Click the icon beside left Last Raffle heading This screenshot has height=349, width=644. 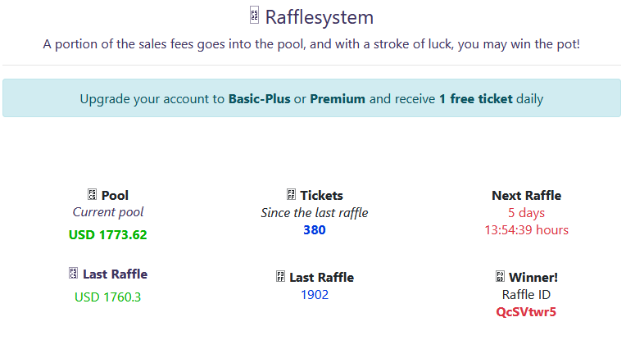73,274
